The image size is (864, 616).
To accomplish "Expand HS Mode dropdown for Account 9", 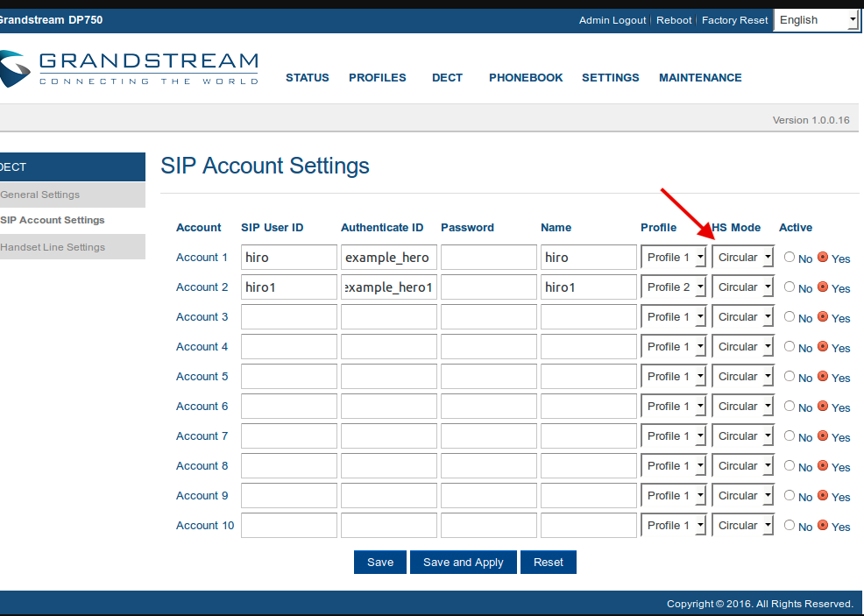I will click(743, 495).
